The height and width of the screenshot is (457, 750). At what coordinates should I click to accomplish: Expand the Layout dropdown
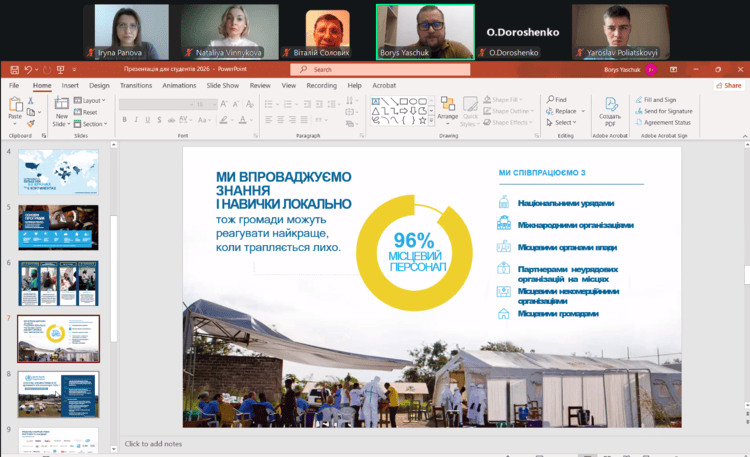click(93, 100)
